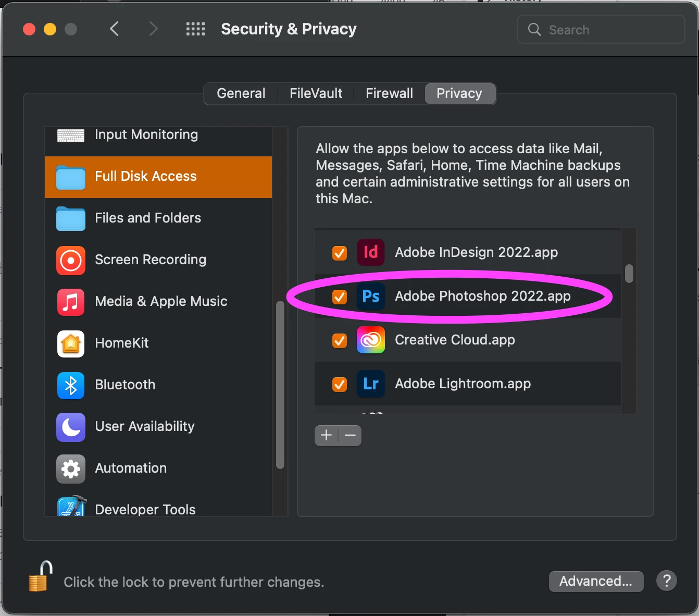Click the red close window button
This screenshot has height=616, width=699.
click(29, 29)
